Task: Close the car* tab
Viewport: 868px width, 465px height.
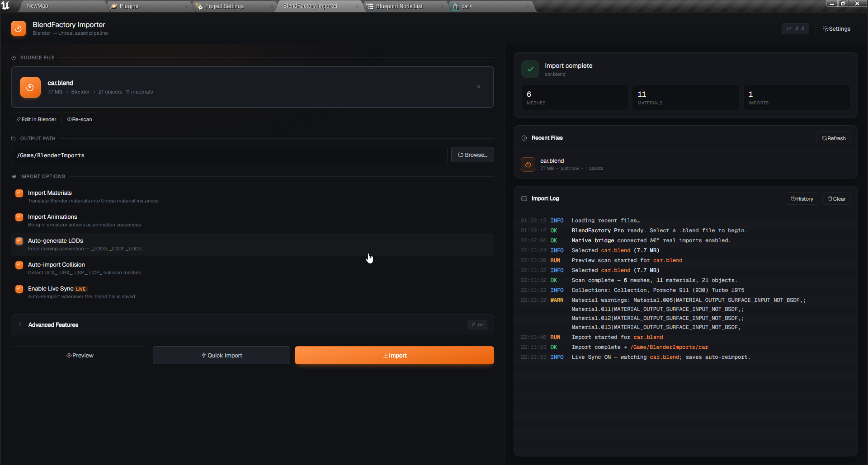Action: pyautogui.click(x=528, y=6)
